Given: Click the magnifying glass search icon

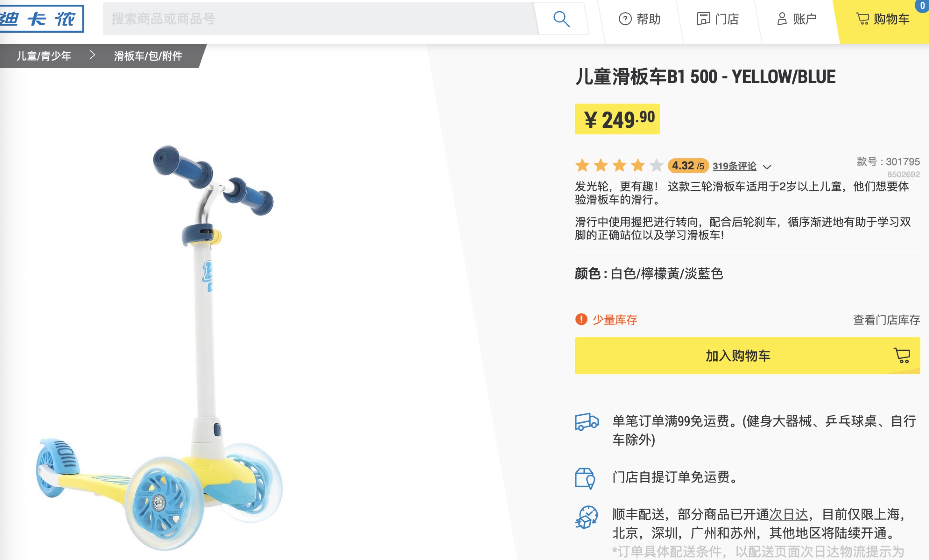Looking at the screenshot, I should pyautogui.click(x=561, y=19).
